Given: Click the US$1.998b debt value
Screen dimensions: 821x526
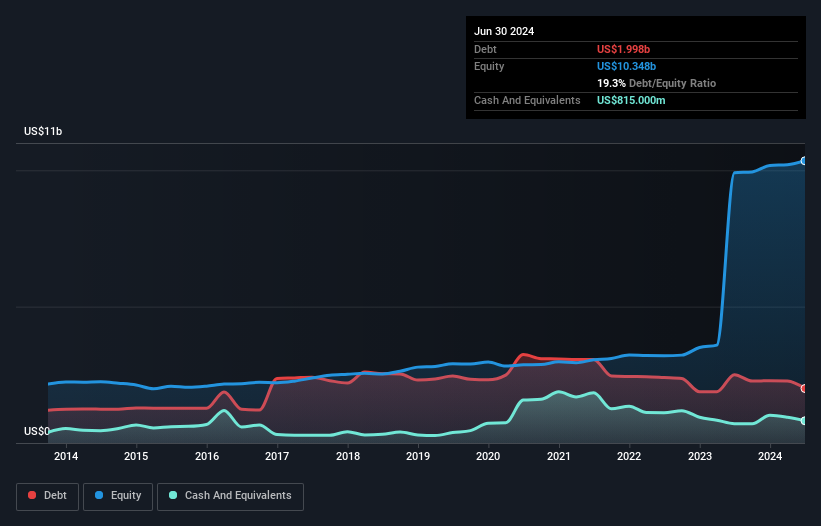Looking at the screenshot, I should [x=623, y=49].
